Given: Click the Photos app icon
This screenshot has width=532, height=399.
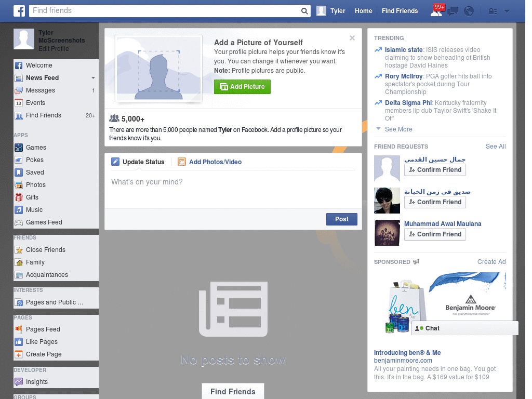Looking at the screenshot, I should (x=19, y=185).
